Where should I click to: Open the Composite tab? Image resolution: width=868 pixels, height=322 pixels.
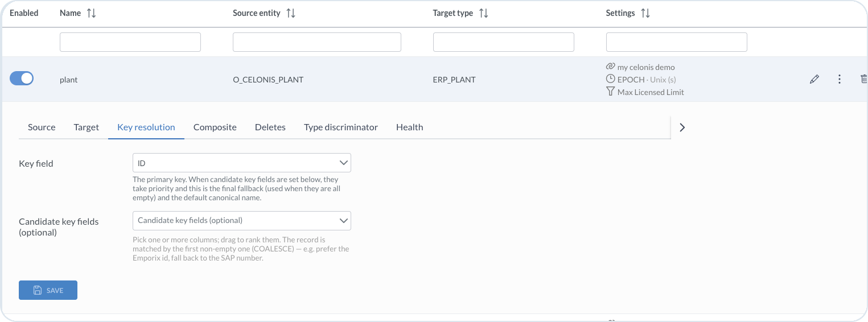pos(215,127)
